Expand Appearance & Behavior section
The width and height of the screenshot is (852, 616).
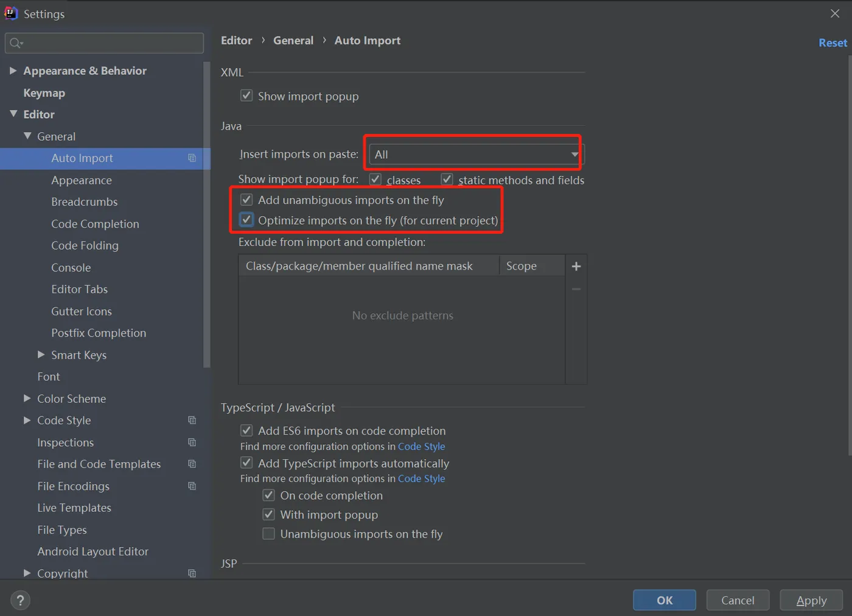point(13,71)
